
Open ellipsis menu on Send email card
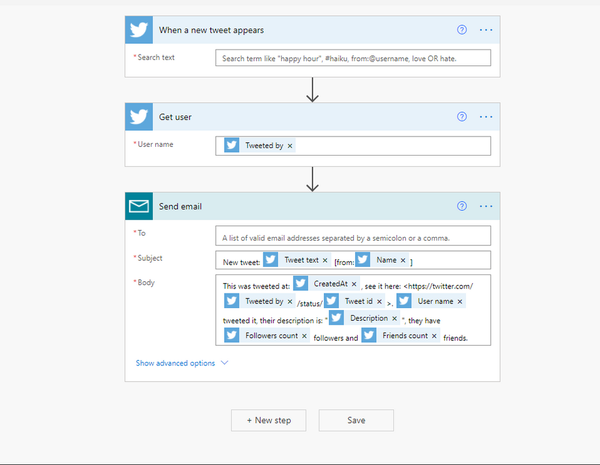[x=486, y=206]
